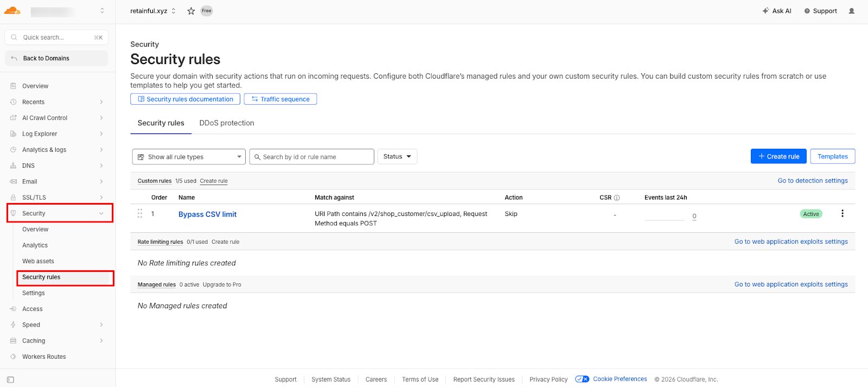Toggle the Cookie Preferences switch icon

582,379
